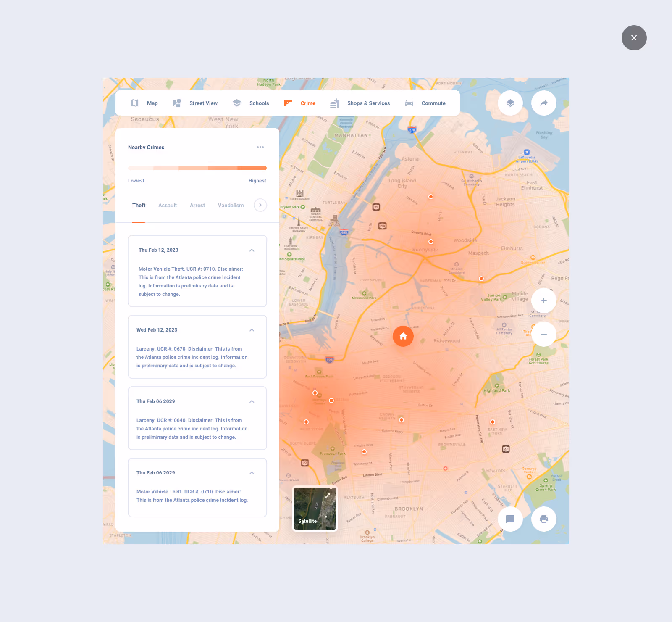Image resolution: width=672 pixels, height=622 pixels.
Task: Click the orange home marker on the map
Action: click(403, 336)
